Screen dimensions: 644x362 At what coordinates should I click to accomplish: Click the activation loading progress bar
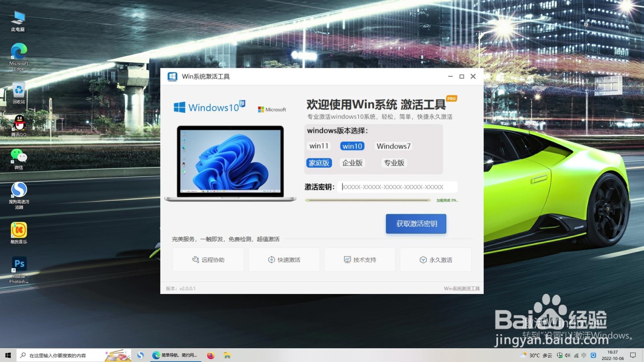click(x=368, y=200)
